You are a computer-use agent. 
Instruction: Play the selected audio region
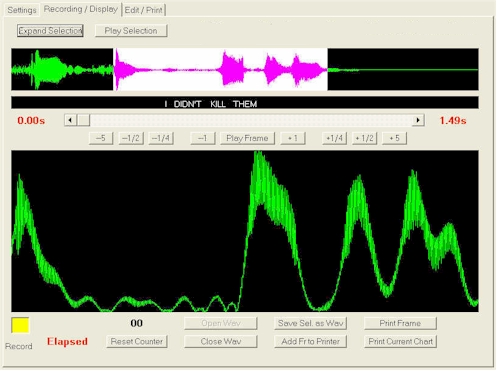(x=131, y=31)
